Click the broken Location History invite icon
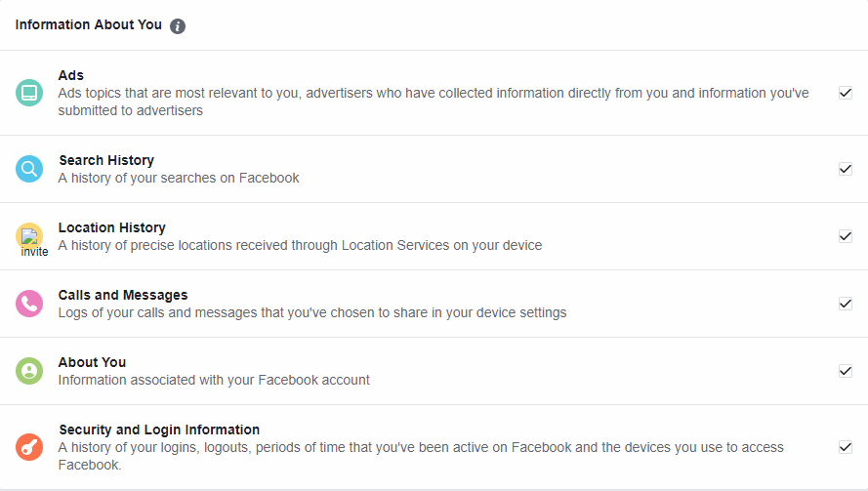The image size is (868, 491). (29, 237)
